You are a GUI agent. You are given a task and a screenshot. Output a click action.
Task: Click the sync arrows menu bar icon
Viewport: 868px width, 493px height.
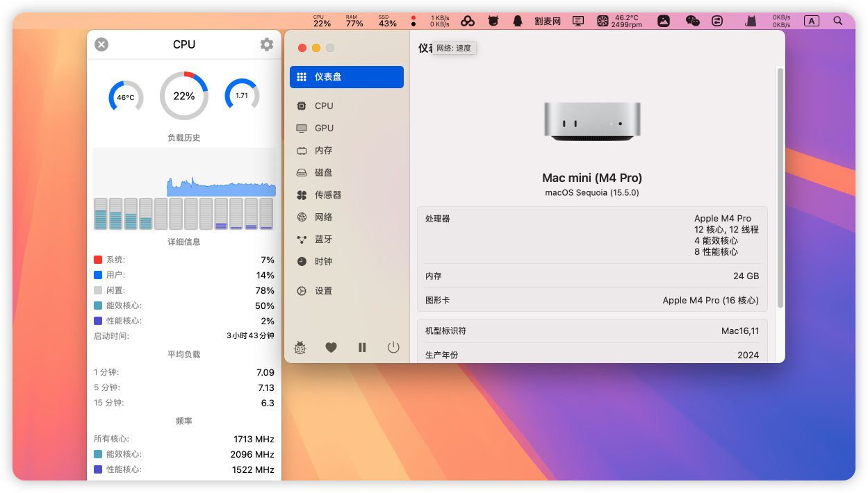pos(717,21)
